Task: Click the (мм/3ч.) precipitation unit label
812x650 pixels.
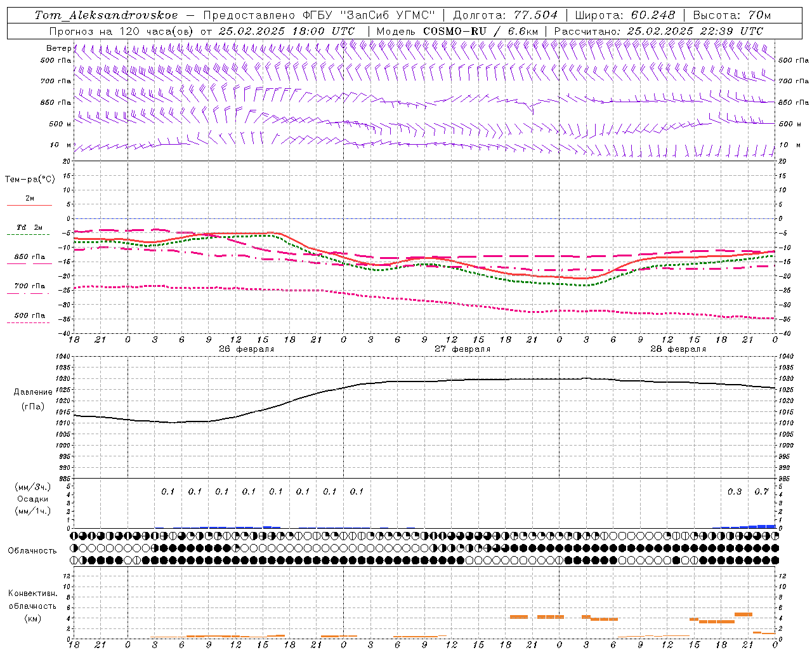Action: (33, 487)
